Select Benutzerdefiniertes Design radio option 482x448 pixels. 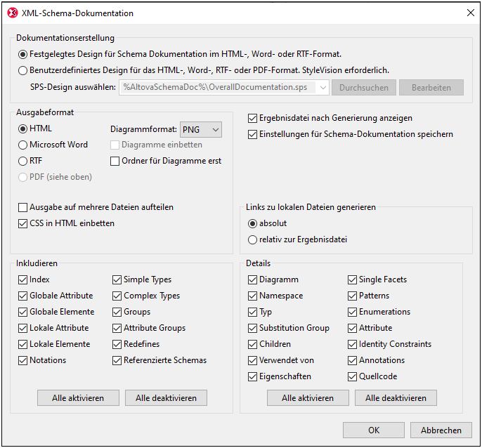point(23,70)
